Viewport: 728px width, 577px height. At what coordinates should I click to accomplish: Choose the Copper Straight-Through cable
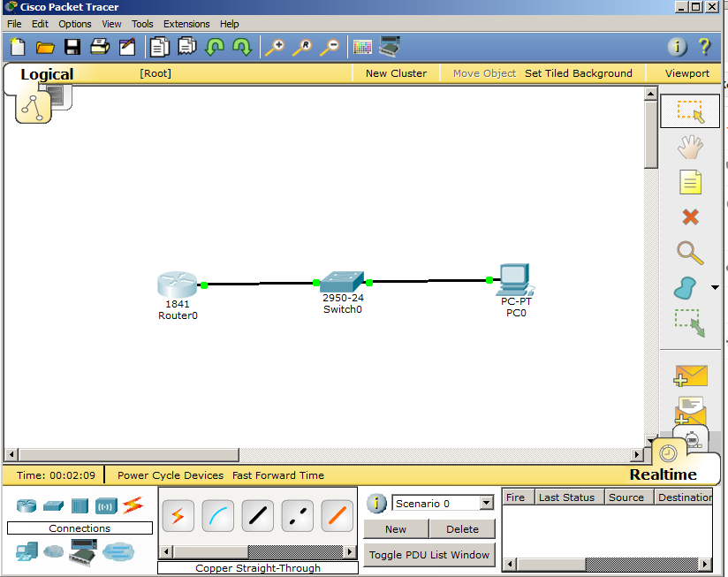[x=257, y=515]
